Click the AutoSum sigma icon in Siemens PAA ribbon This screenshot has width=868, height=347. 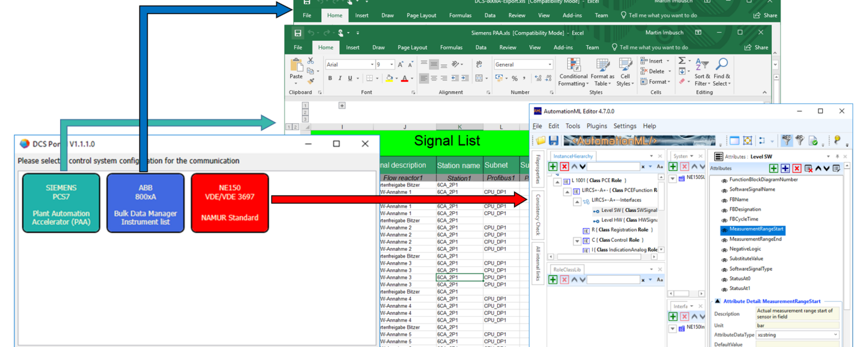coord(682,61)
